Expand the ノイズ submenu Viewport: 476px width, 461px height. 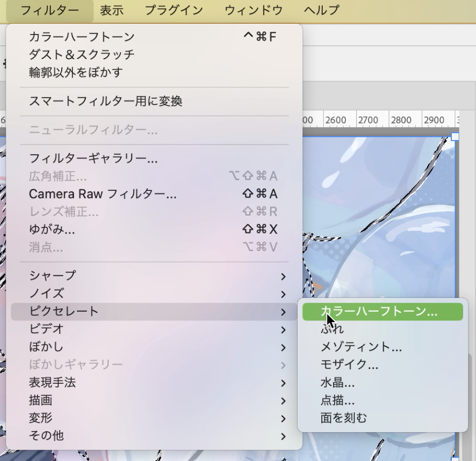point(154,294)
